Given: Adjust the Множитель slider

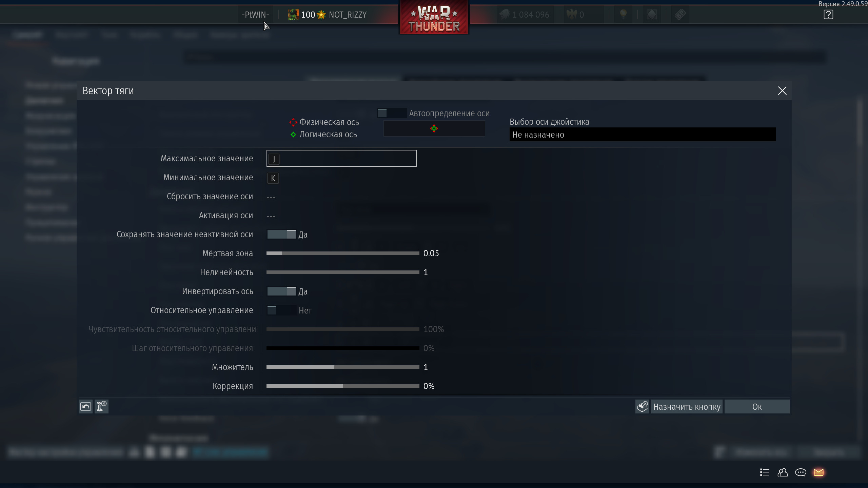Looking at the screenshot, I should pos(342,367).
